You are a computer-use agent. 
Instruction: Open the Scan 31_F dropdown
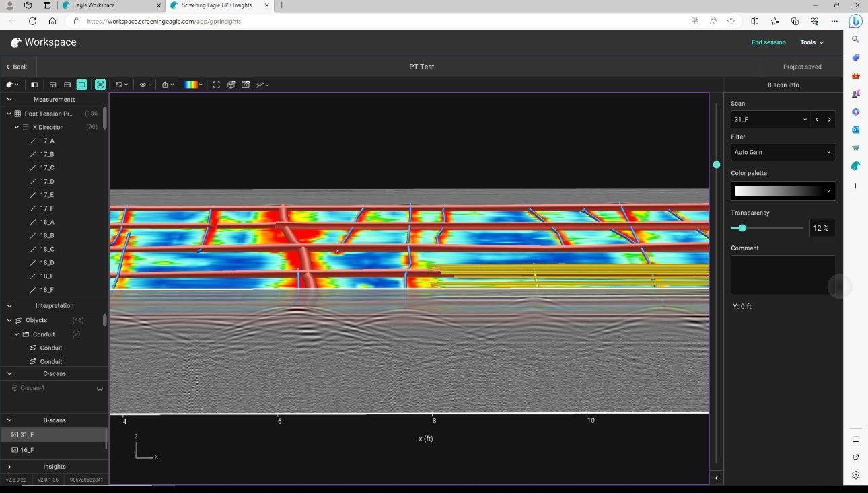770,119
